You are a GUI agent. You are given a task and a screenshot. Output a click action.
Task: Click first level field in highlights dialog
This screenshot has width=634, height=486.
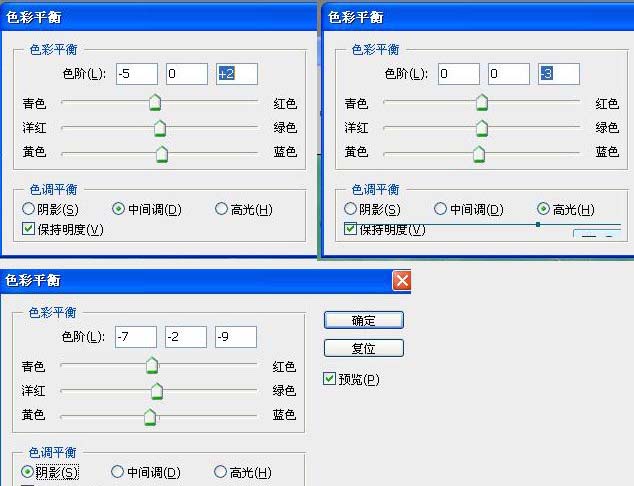pos(459,74)
